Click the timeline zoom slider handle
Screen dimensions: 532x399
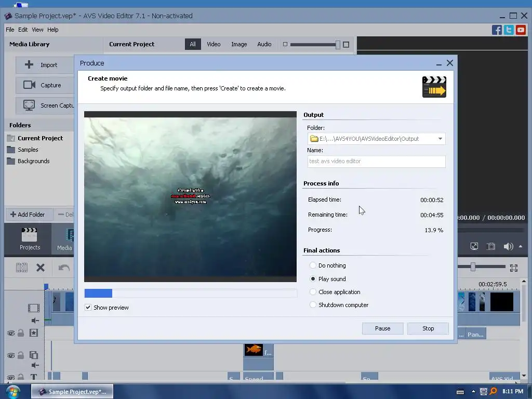point(473,267)
